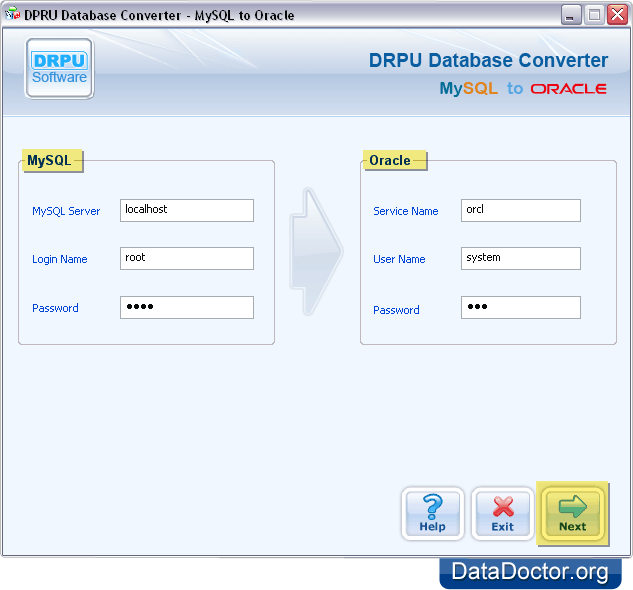
Task: Click the 'Service Name' label
Action: coord(406,211)
